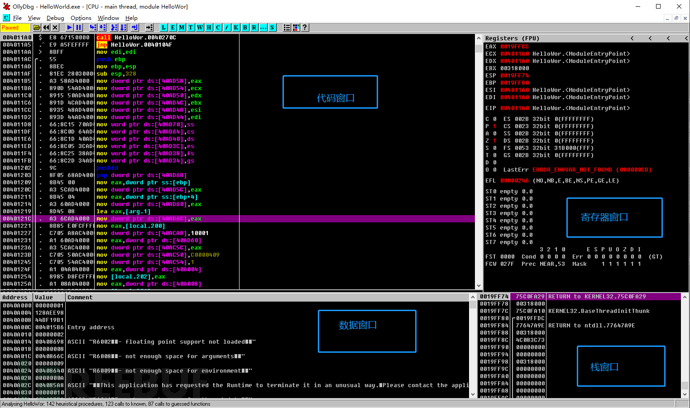Click the second arrow in the Registers header
This screenshot has width=690, height=408.
tap(650, 38)
